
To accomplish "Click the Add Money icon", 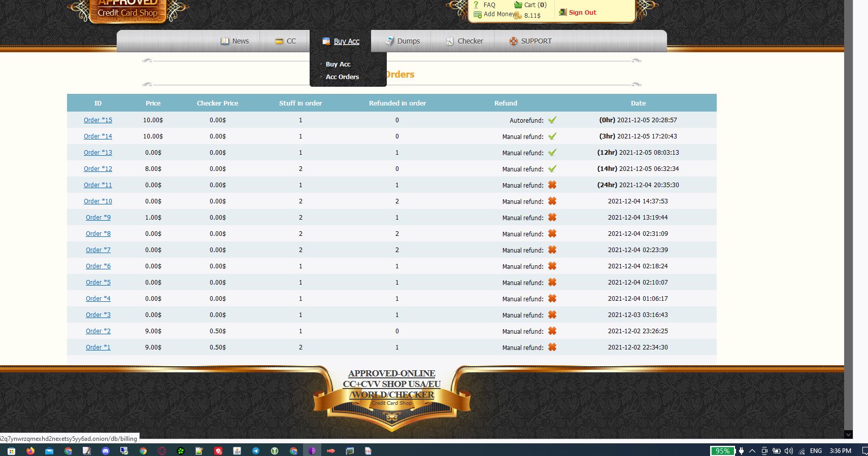I will click(x=477, y=15).
